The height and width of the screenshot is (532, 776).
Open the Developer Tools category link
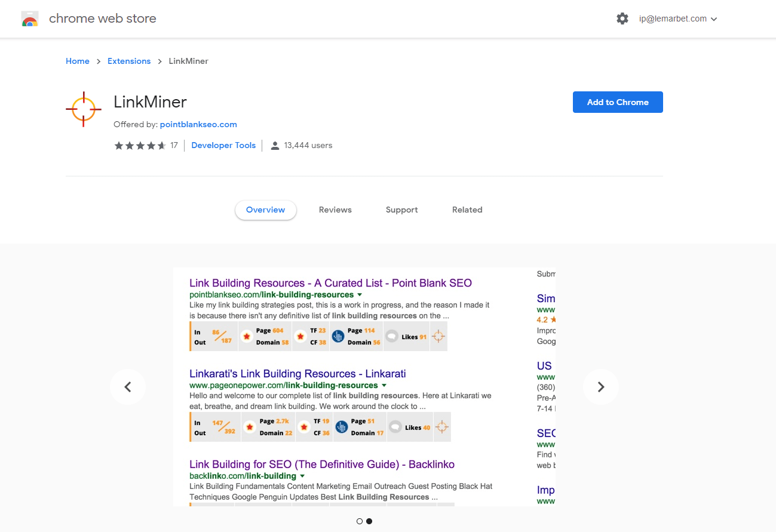tap(223, 145)
